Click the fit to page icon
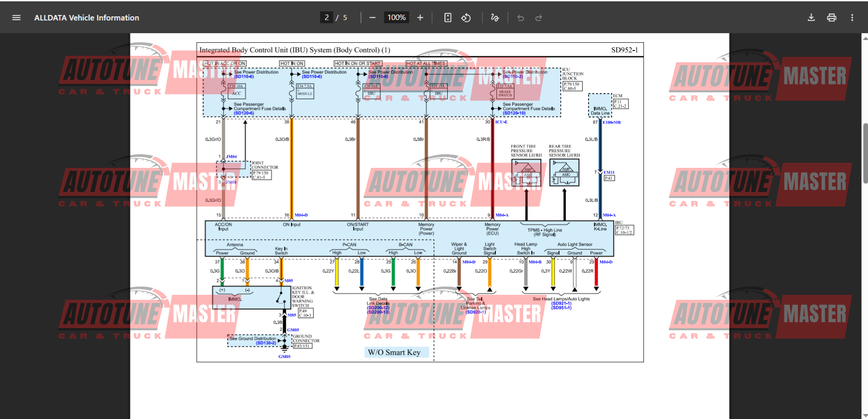The image size is (868, 419). click(448, 18)
